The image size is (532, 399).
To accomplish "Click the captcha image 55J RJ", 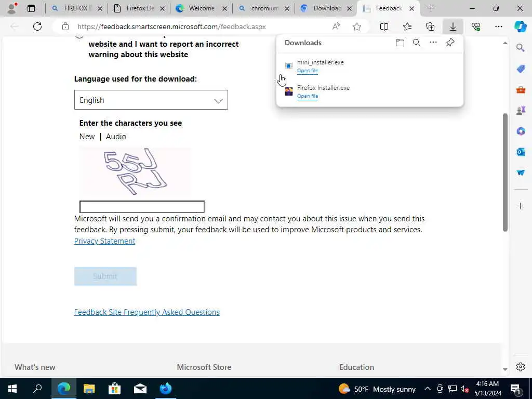I will click(135, 171).
